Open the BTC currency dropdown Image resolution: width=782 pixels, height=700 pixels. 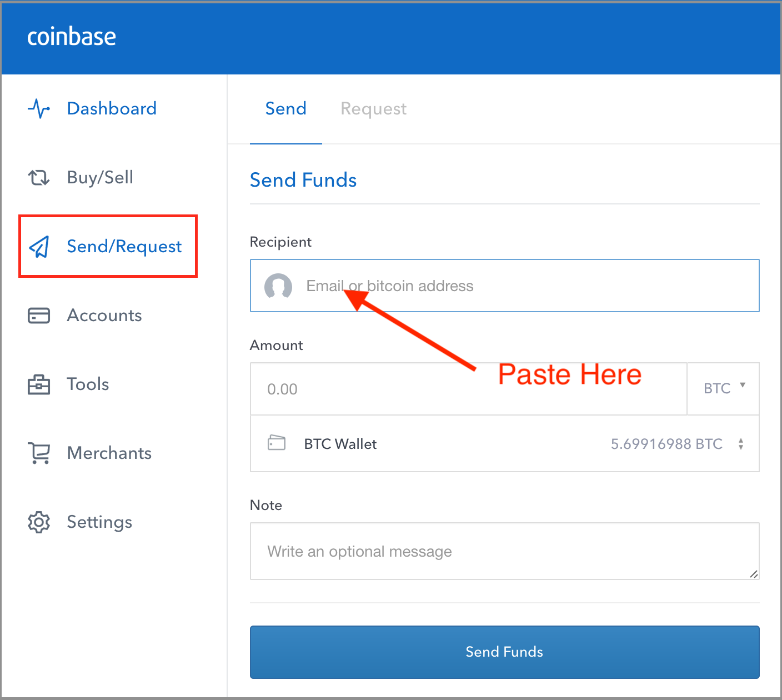pyautogui.click(x=724, y=389)
